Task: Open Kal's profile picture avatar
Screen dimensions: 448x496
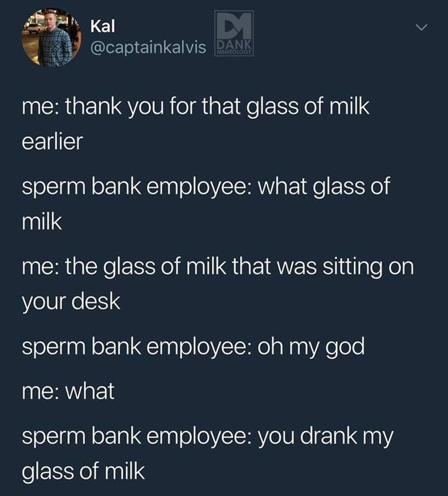Action: 51,37
